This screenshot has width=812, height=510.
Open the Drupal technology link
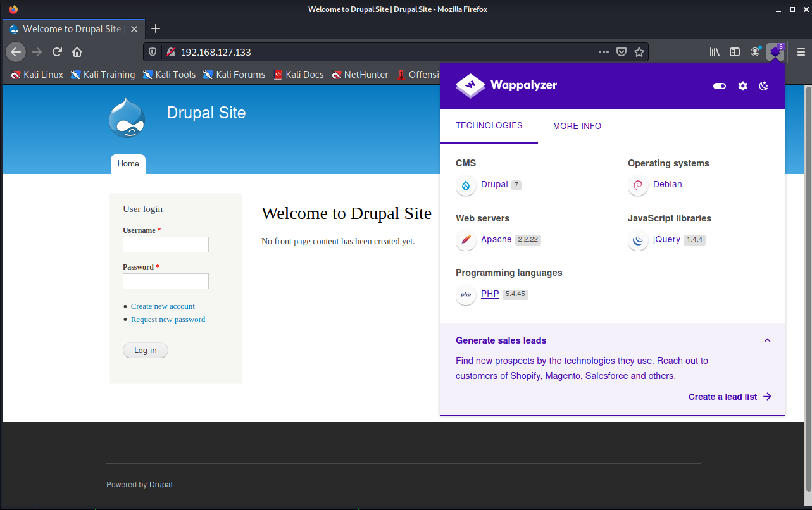[494, 185]
